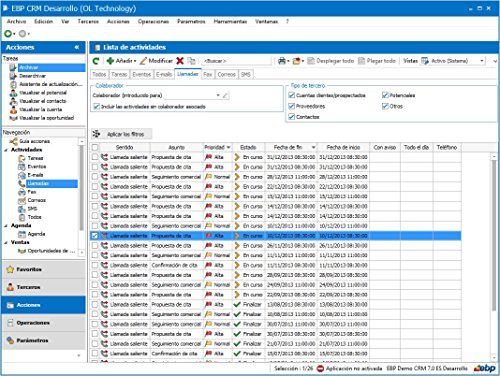
Task: Toggle the select-all checkbox in table header
Action: [x=95, y=147]
